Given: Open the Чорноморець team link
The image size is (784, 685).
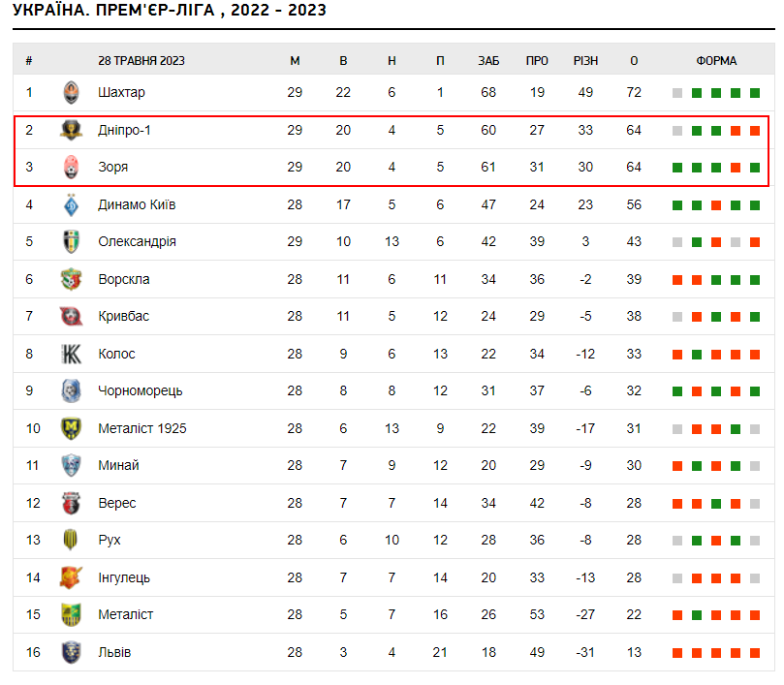Looking at the screenshot, I should pyautogui.click(x=140, y=391).
